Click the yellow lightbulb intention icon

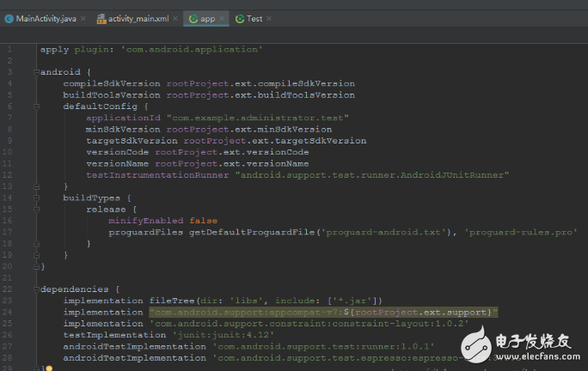coord(49,368)
